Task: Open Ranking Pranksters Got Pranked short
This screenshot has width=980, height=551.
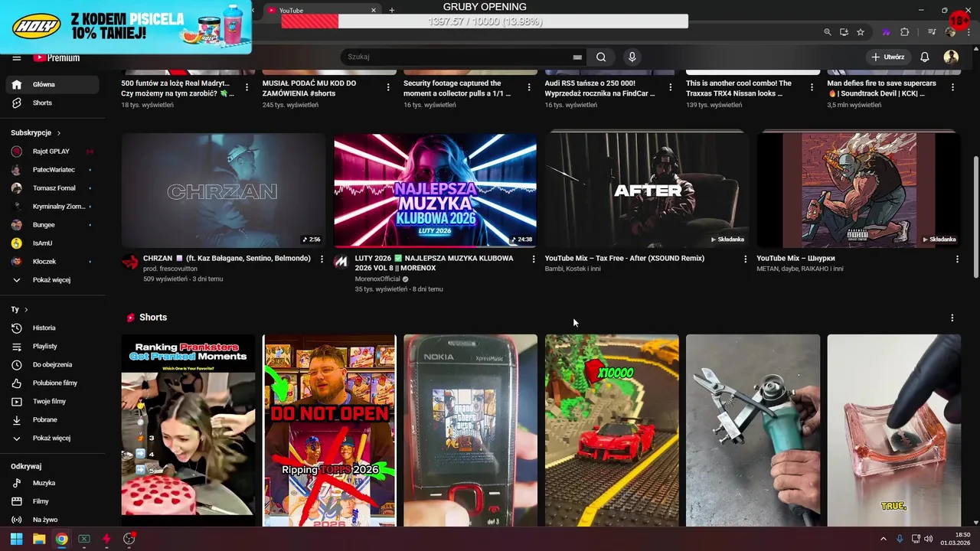Action: pyautogui.click(x=188, y=430)
